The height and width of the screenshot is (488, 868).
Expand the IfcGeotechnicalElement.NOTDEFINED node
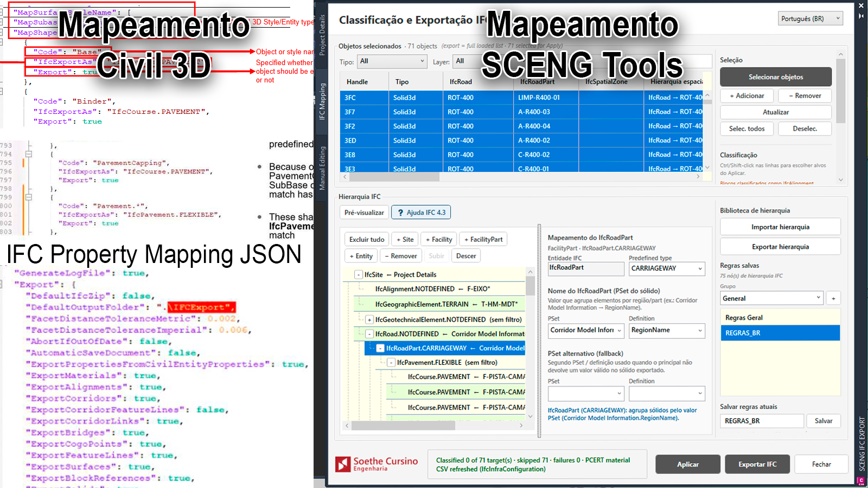369,320
